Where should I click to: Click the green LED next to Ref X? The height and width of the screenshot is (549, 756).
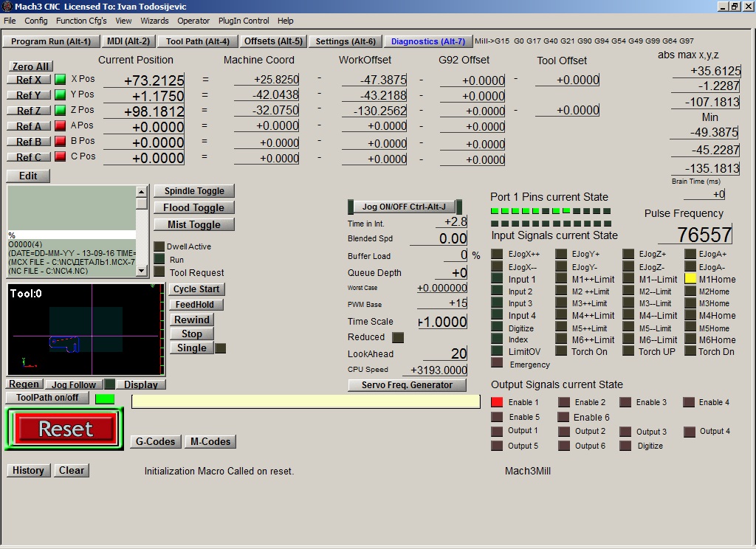[61, 79]
